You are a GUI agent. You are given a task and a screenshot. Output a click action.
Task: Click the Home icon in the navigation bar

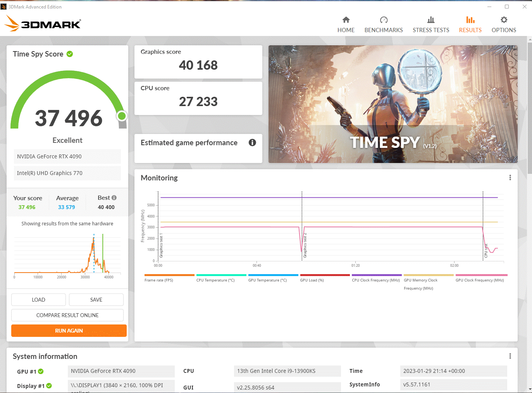tap(346, 20)
